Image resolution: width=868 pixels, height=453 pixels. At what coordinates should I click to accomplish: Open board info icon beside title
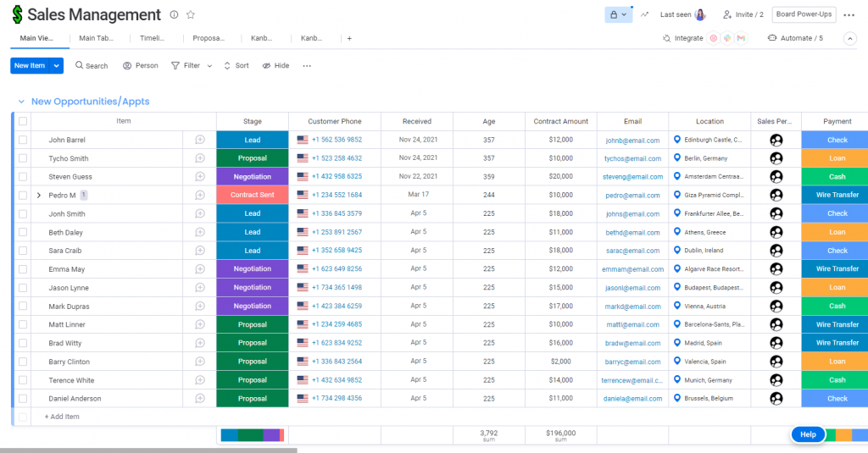[174, 15]
